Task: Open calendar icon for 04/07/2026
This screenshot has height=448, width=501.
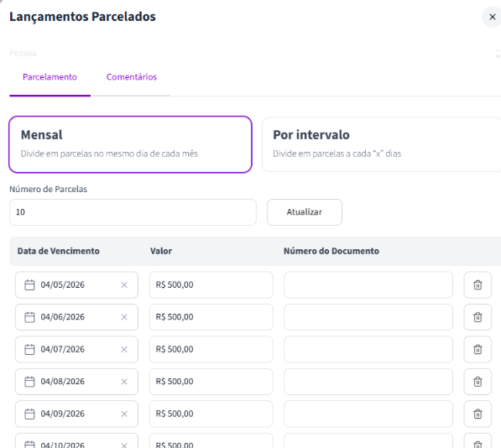Action: (29, 349)
